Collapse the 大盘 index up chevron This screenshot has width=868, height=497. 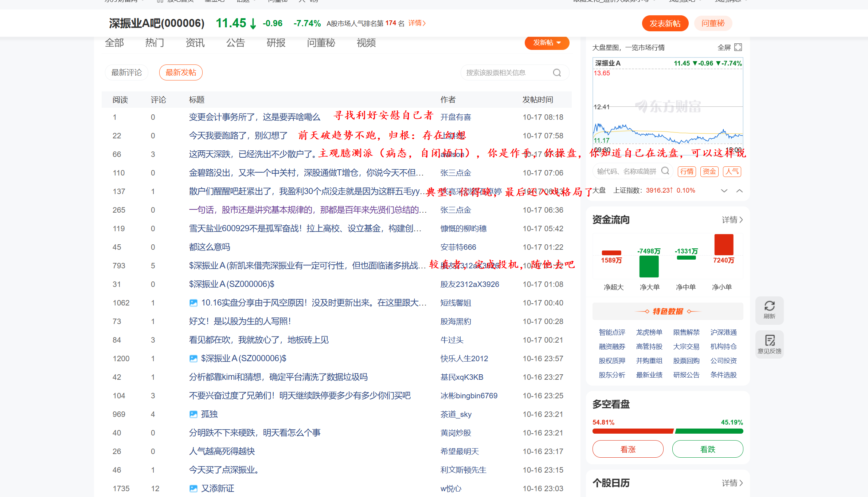(x=739, y=191)
